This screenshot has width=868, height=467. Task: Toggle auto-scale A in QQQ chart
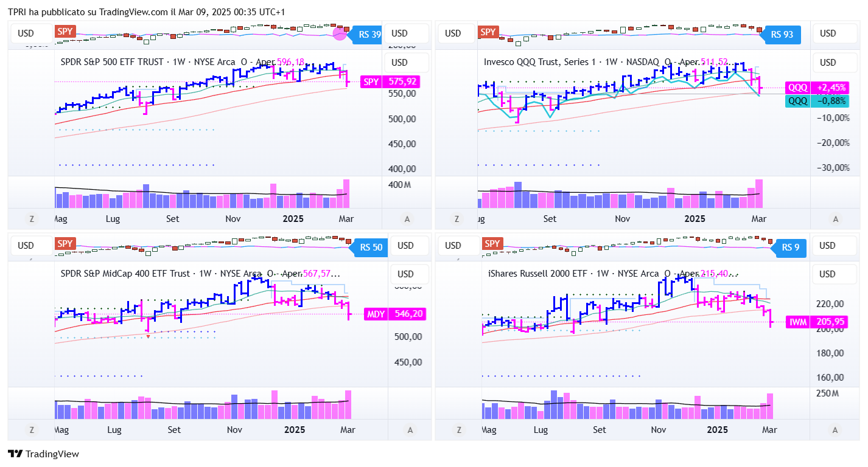(835, 219)
